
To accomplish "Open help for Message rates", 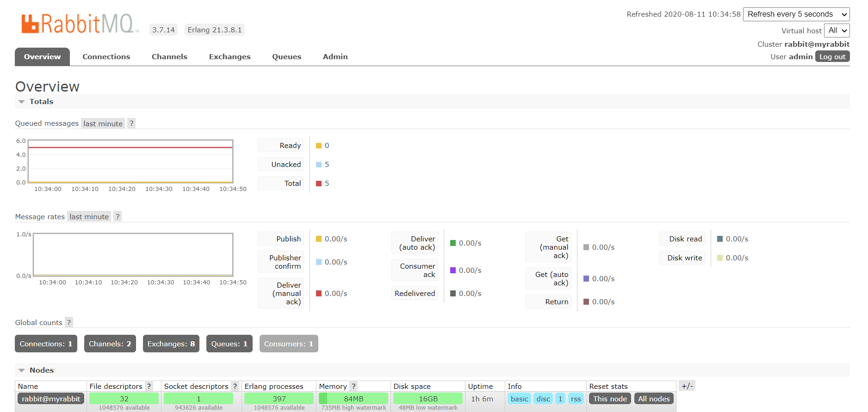I will click(118, 216).
